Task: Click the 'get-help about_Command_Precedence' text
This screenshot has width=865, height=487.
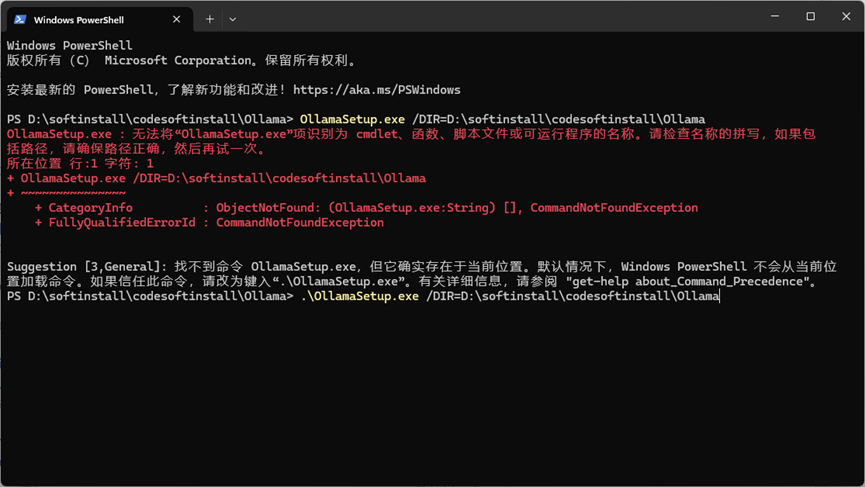Action: 688,281
